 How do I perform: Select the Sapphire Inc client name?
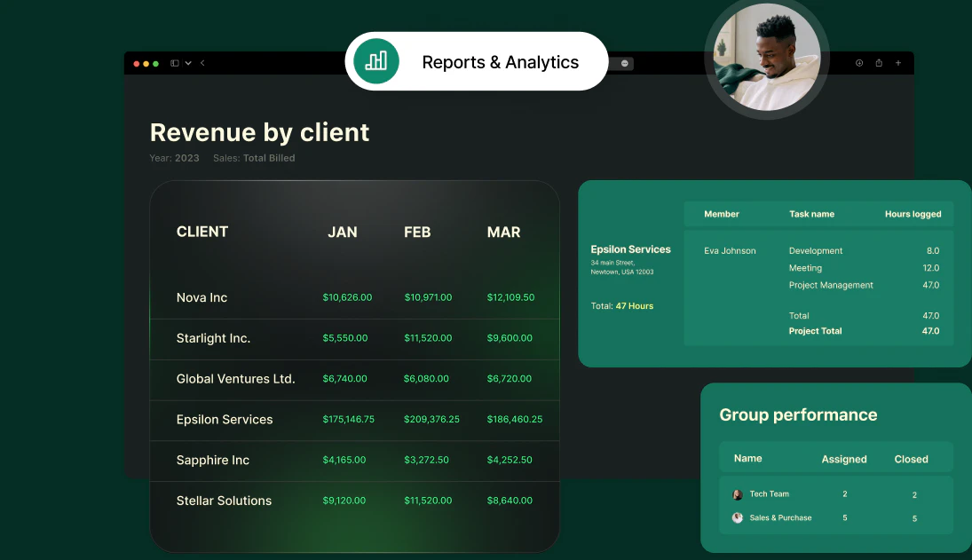pos(213,461)
